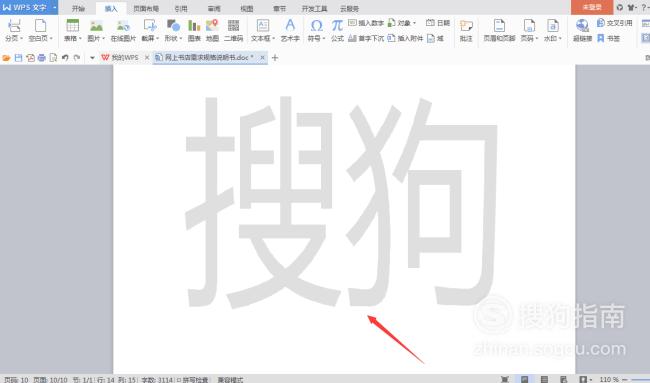Viewport: 650px width, 383px height.
Task: Open the 页面布局 (Page Layout) tab
Action: (x=146, y=8)
